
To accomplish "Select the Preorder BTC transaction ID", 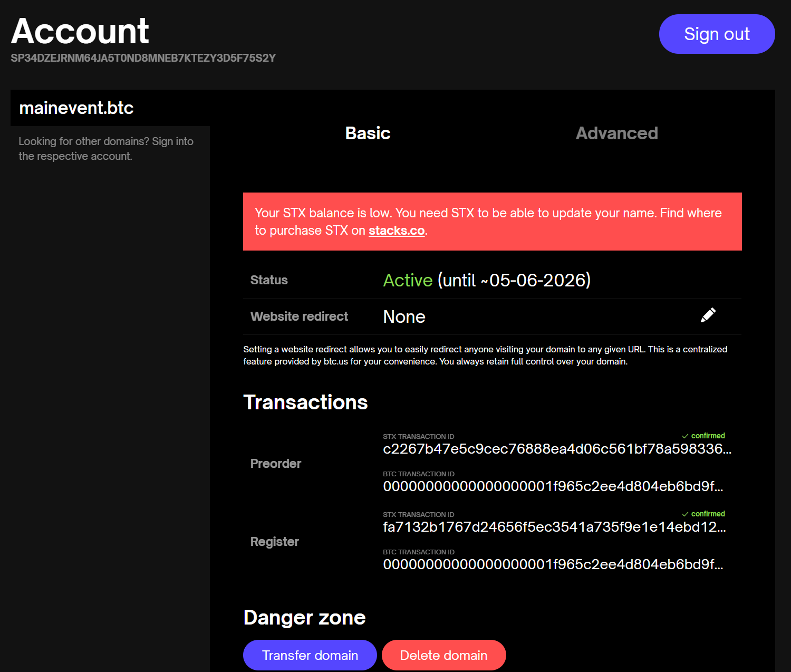I will click(x=553, y=486).
